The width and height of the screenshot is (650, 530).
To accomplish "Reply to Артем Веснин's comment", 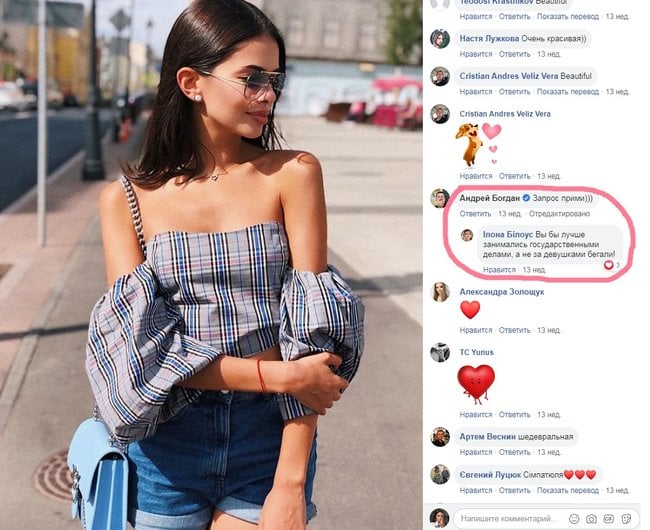I will [x=514, y=452].
